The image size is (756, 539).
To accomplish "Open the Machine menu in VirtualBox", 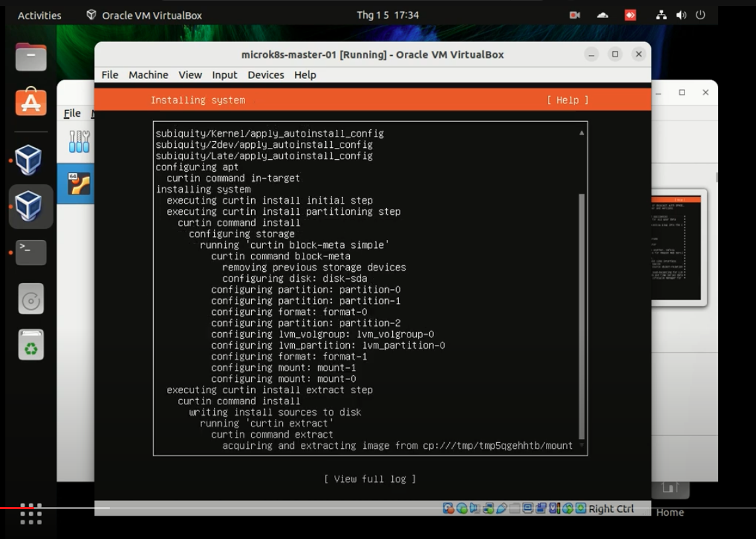I will pos(148,75).
